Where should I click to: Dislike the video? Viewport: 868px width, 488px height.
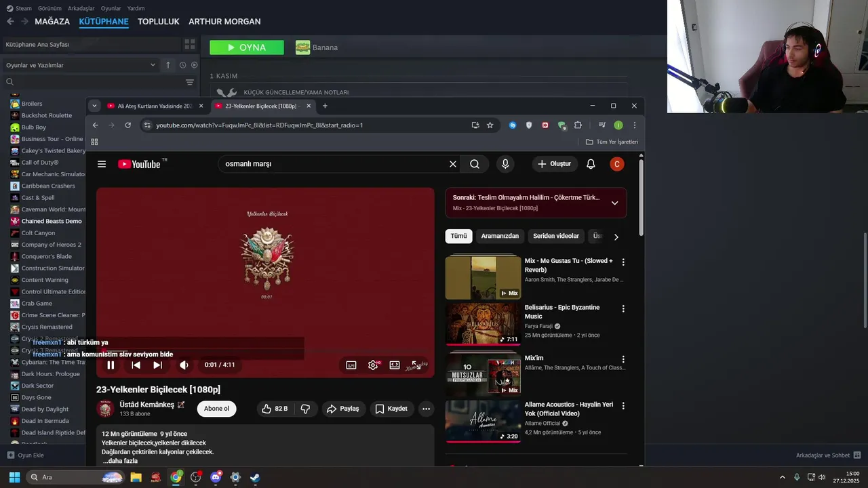(305, 409)
